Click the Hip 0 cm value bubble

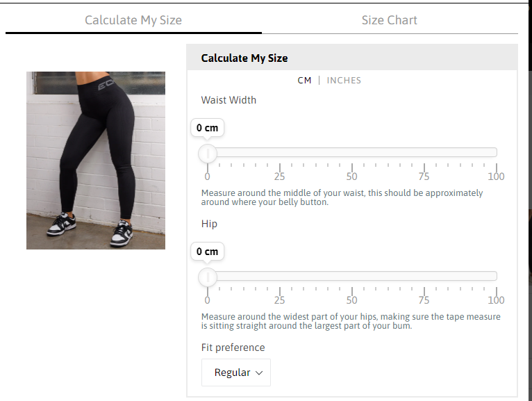click(x=207, y=252)
